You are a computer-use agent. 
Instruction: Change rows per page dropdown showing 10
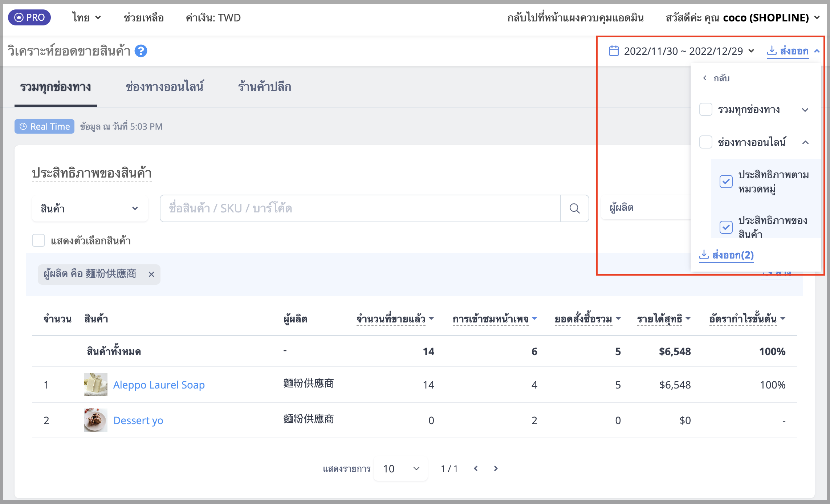pos(400,468)
